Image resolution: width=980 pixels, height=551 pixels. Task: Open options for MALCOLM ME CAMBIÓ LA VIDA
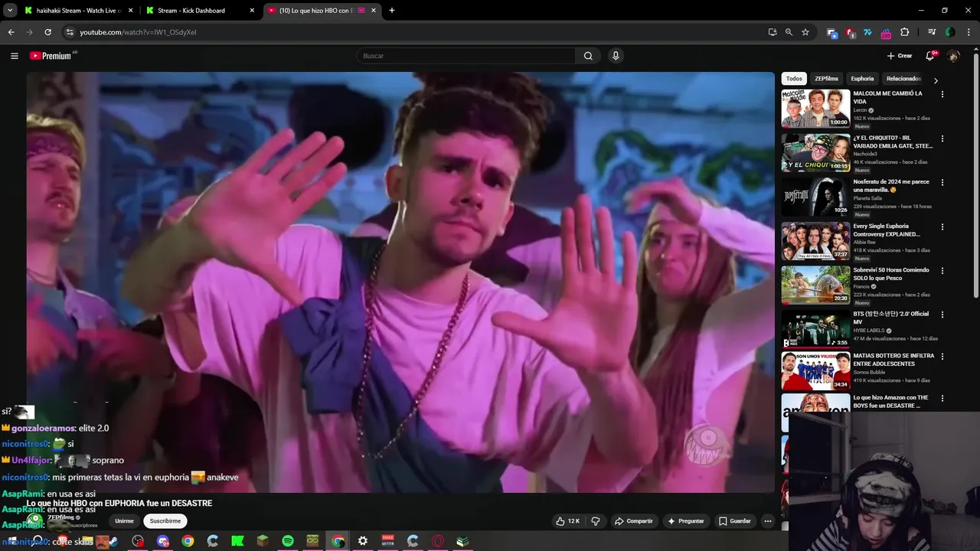pyautogui.click(x=942, y=94)
